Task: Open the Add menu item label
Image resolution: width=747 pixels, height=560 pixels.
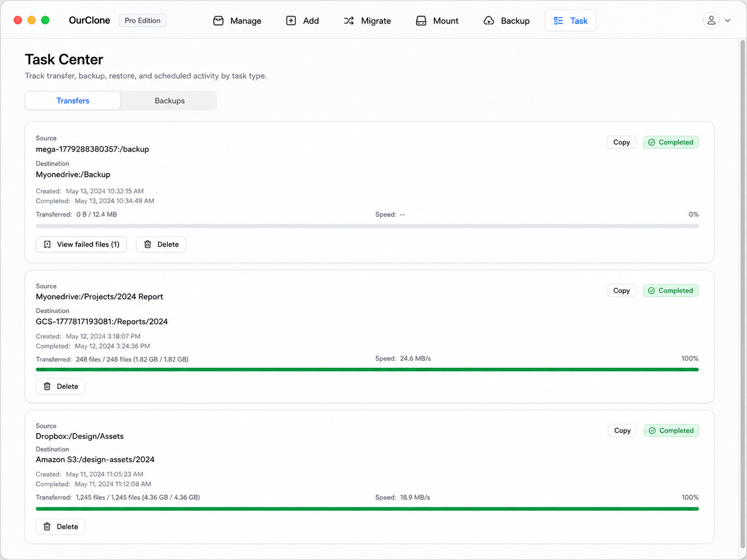Action: click(x=311, y=21)
